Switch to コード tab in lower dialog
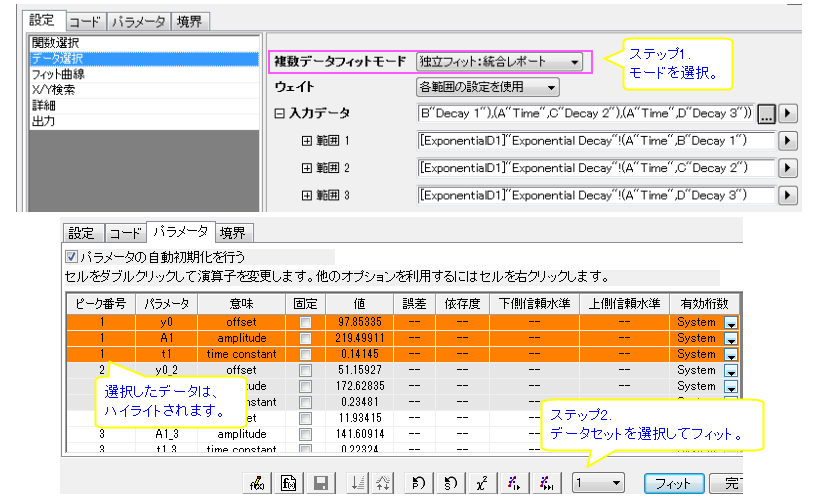This screenshot has height=501, width=814. [125, 233]
